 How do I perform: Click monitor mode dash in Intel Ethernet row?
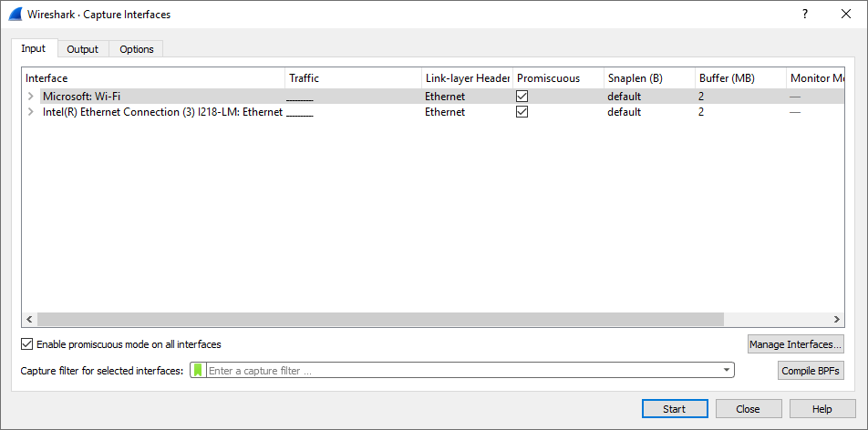pyautogui.click(x=795, y=112)
